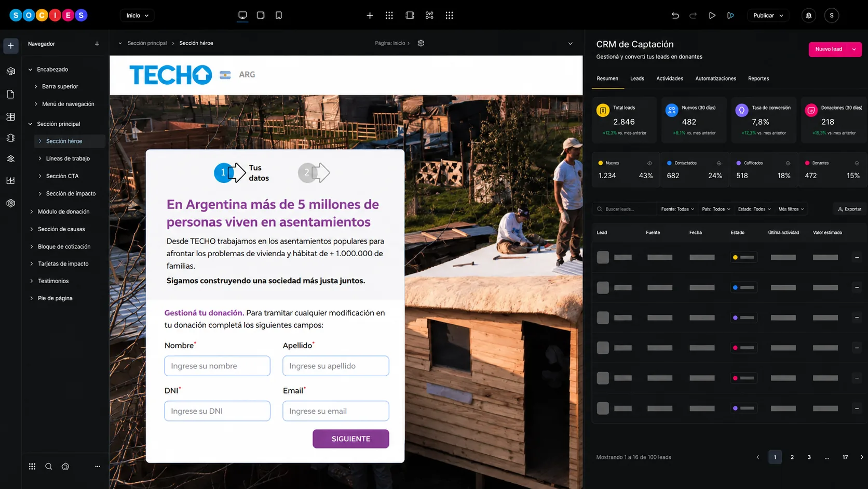Switch to mobile viewport preview
868x489 pixels.
(x=279, y=16)
